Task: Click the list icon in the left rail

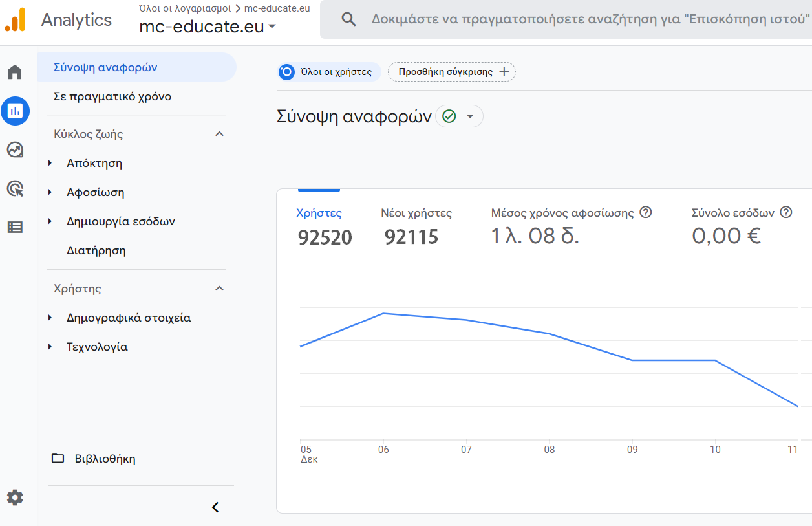Action: 15,227
